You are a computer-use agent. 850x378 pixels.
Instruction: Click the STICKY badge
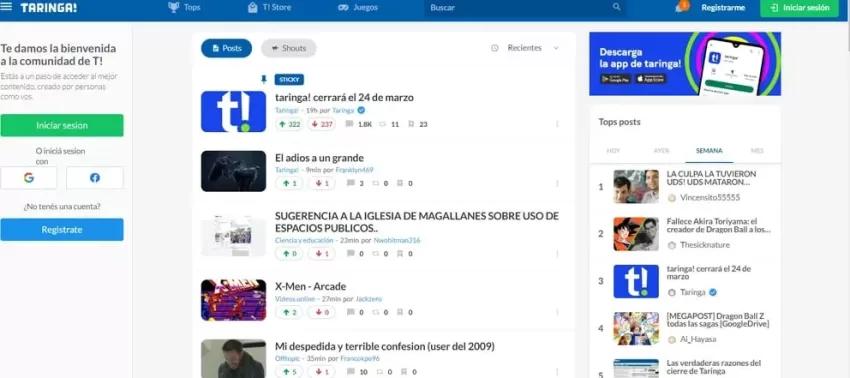tap(289, 80)
